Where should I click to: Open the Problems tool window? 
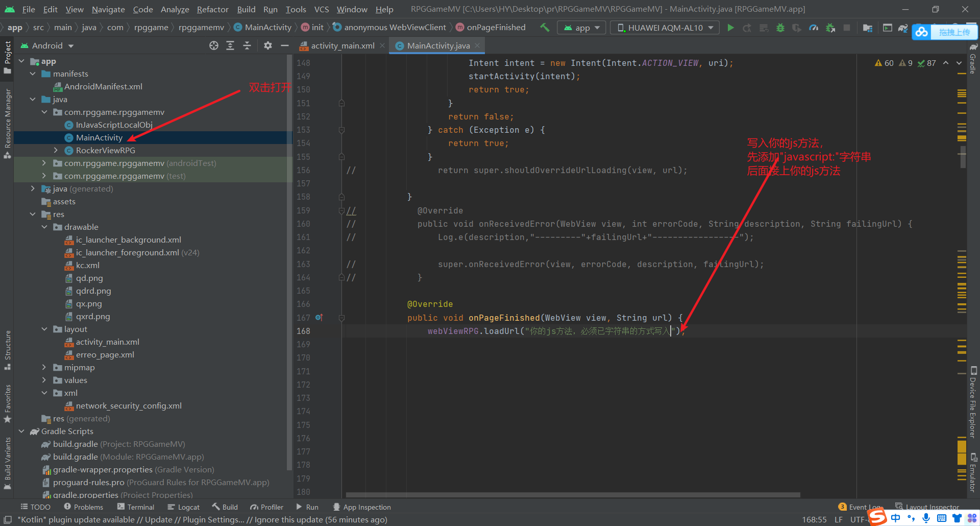(83, 507)
